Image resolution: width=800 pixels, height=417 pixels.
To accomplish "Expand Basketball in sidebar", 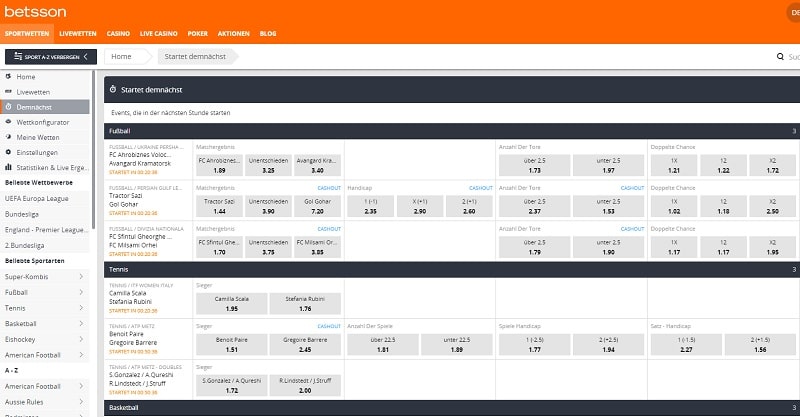I will [x=81, y=324].
